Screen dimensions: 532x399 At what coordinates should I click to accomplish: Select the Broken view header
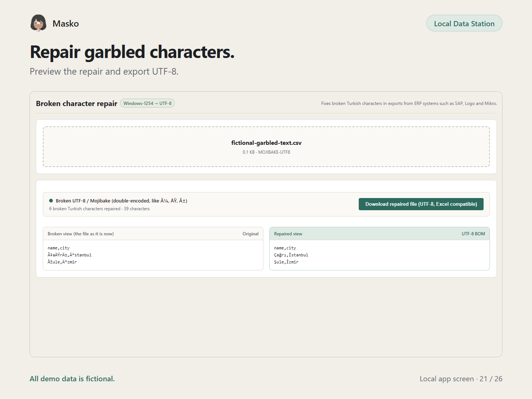tap(153, 234)
